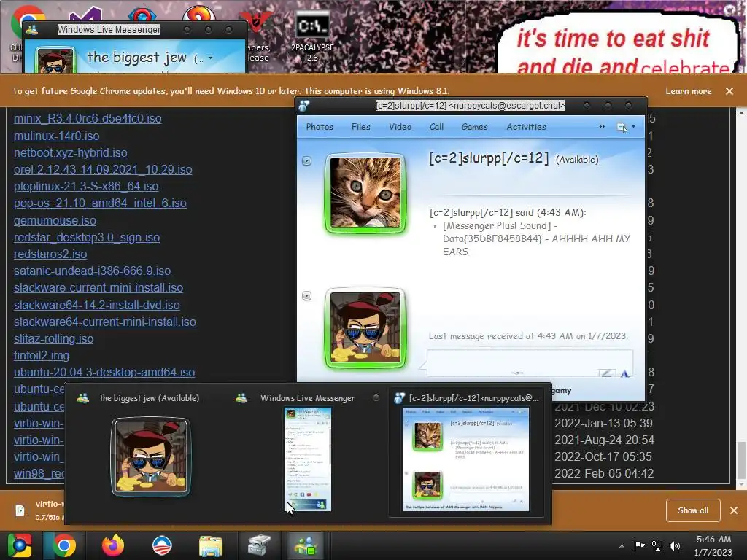Open the Photos tab in chat toolbar
Viewport: 747px width, 560px height.
pyautogui.click(x=320, y=127)
